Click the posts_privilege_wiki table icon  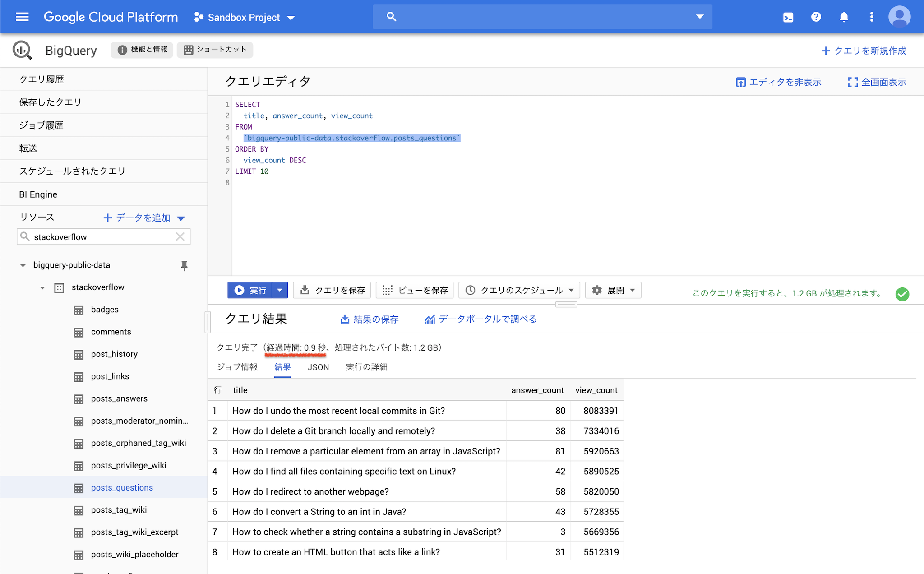tap(79, 466)
